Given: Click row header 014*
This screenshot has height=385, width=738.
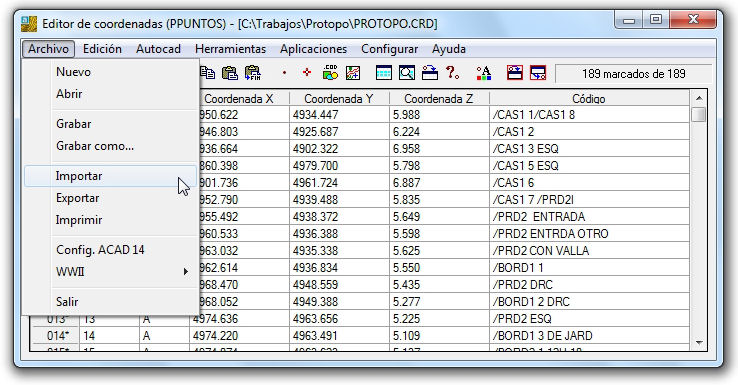Looking at the screenshot, I should [x=56, y=336].
